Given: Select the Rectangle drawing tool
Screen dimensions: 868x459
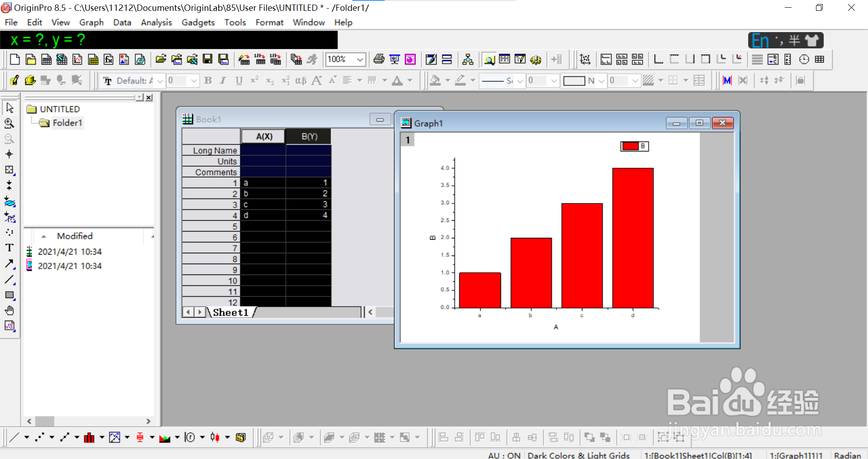Looking at the screenshot, I should [9, 295].
